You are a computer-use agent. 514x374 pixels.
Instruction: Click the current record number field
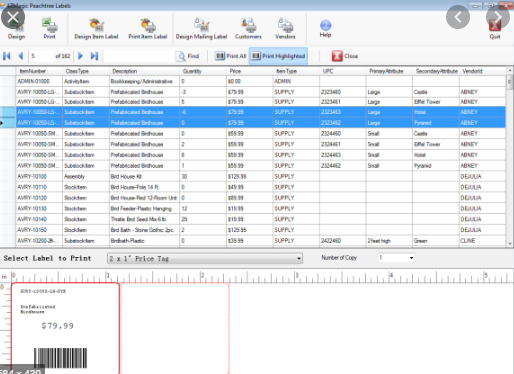[x=41, y=56]
